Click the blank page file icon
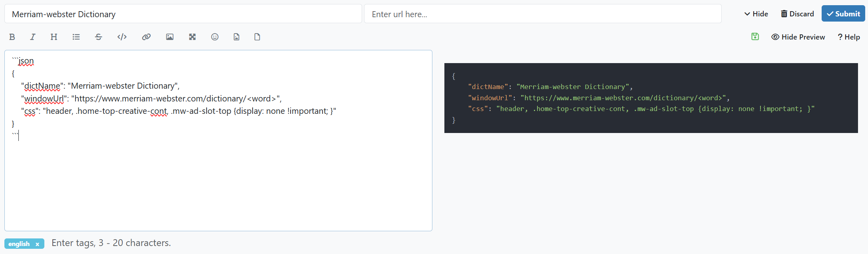 click(257, 37)
